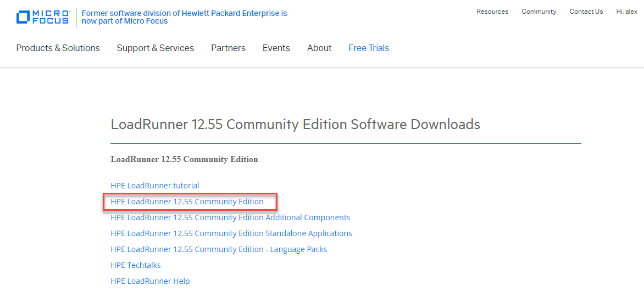Open Community Edition Standalone Applications link
The image size is (644, 296).
point(231,233)
